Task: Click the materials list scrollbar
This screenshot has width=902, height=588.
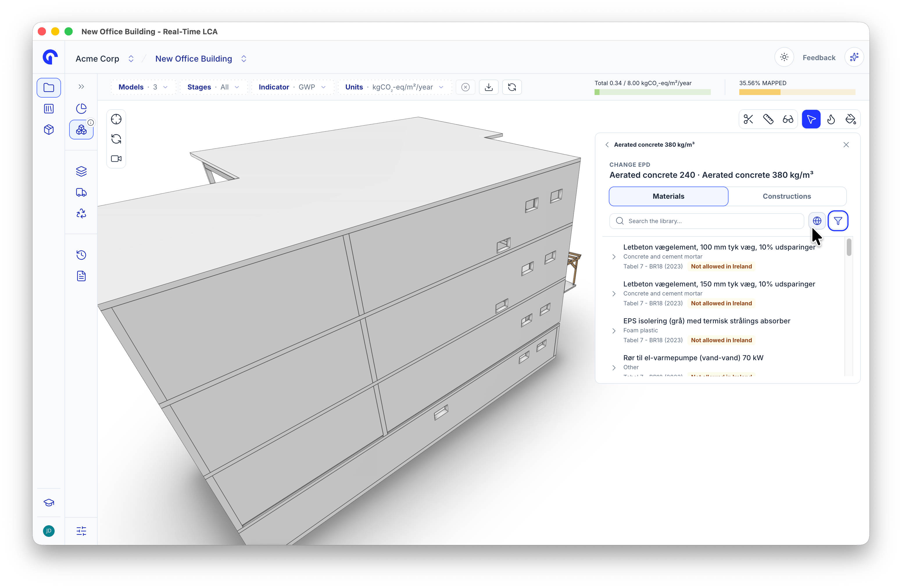Action: [849, 247]
